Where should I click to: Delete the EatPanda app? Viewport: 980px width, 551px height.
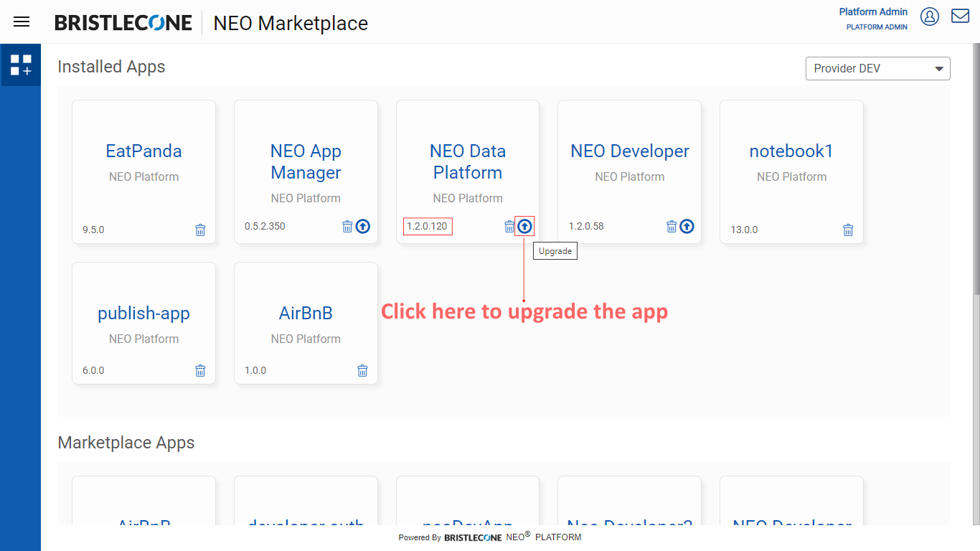[200, 230]
